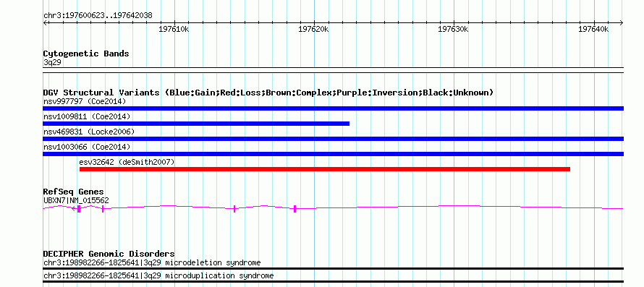Click the nsv997797 (Coe2014) label
The width and height of the screenshot is (644, 287).
pyautogui.click(x=85, y=101)
